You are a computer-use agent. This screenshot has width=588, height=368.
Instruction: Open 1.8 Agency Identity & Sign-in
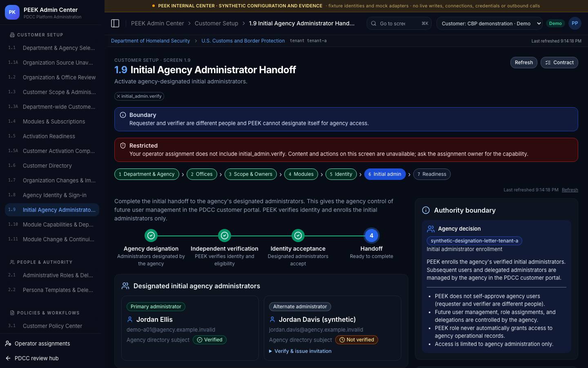(x=52, y=195)
